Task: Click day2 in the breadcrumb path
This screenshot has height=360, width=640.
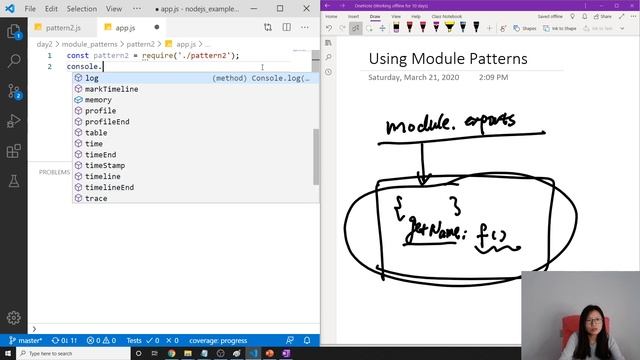Action: click(44, 44)
